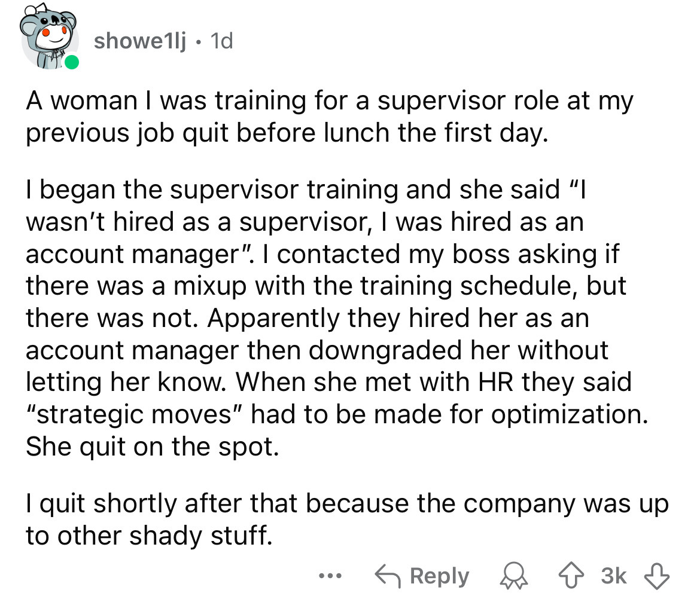This screenshot has height=599, width=700.
Task: Upvote the comment by showe1lj
Action: pyautogui.click(x=582, y=575)
